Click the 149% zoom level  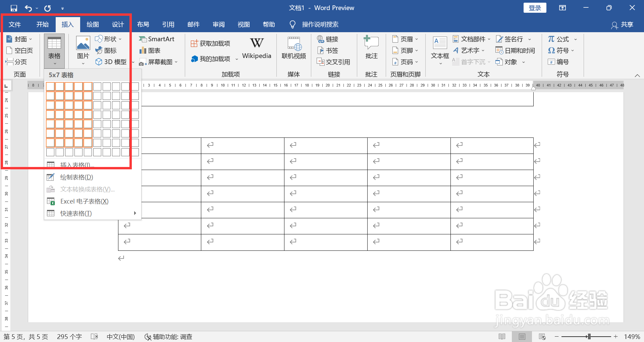pos(632,337)
